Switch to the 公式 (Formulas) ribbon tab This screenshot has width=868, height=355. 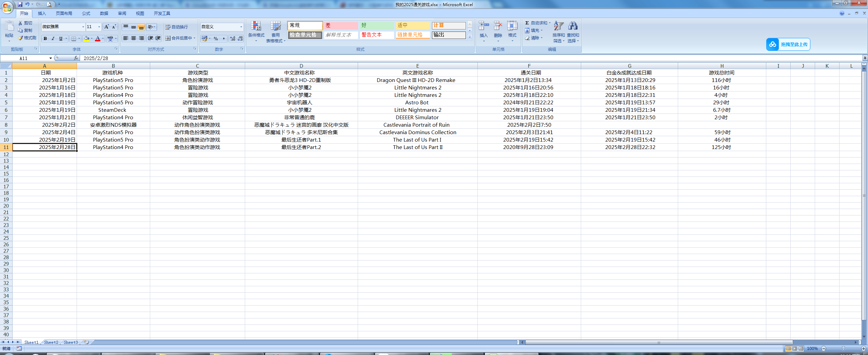click(x=86, y=14)
